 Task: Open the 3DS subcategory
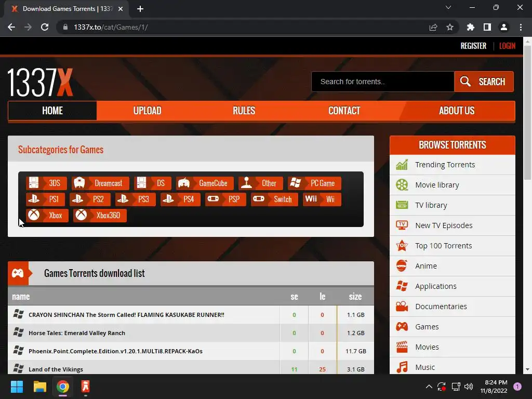coord(46,183)
